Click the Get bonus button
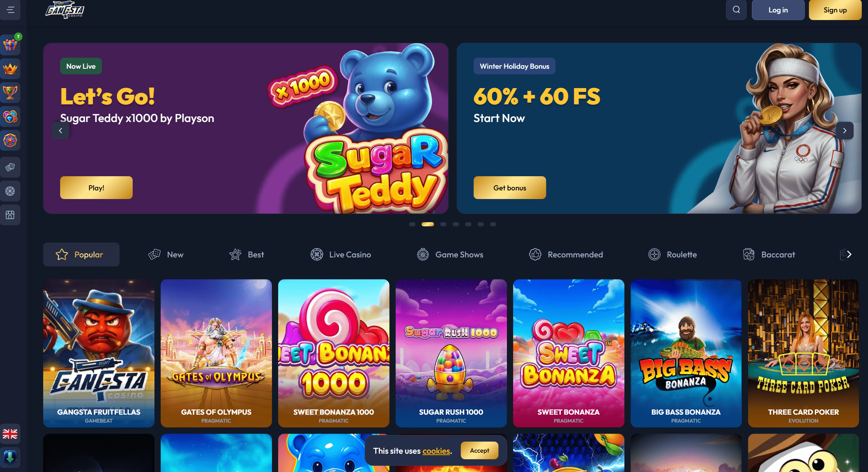The height and width of the screenshot is (472, 868). (510, 188)
